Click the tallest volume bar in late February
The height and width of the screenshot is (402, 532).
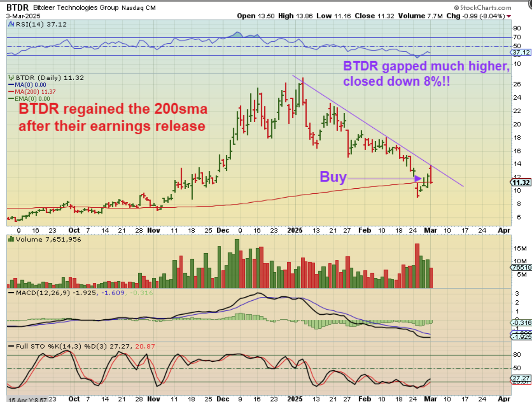(417, 266)
